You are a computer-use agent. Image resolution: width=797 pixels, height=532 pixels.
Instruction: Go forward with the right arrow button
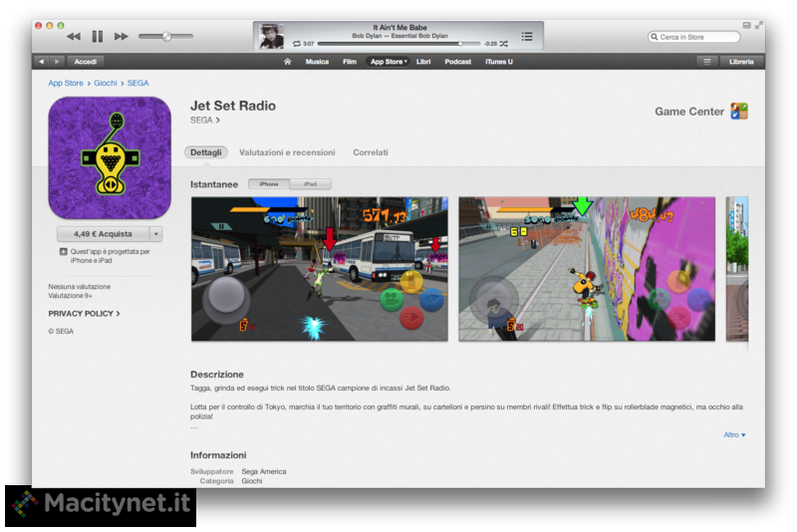pyautogui.click(x=57, y=62)
